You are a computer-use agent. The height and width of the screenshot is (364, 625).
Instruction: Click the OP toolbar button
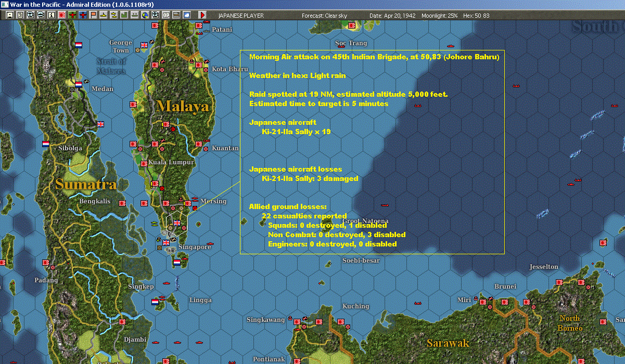pos(166,16)
